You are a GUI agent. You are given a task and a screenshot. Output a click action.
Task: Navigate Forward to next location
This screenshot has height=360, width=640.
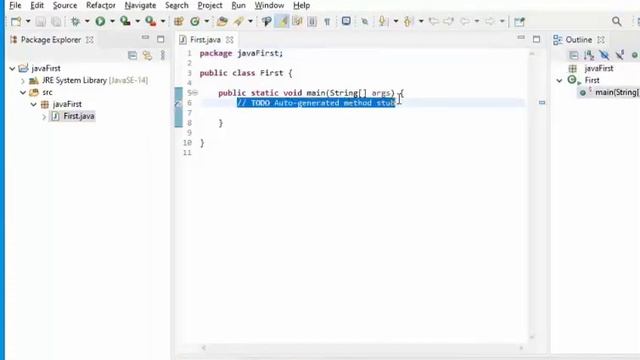490,21
